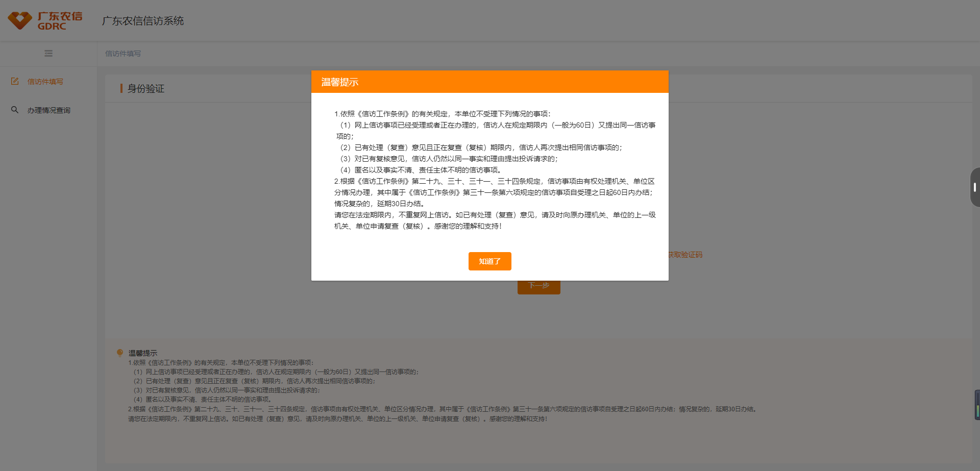This screenshot has width=980, height=471.
Task: Click the widget at lower right edge
Action: coord(977,405)
